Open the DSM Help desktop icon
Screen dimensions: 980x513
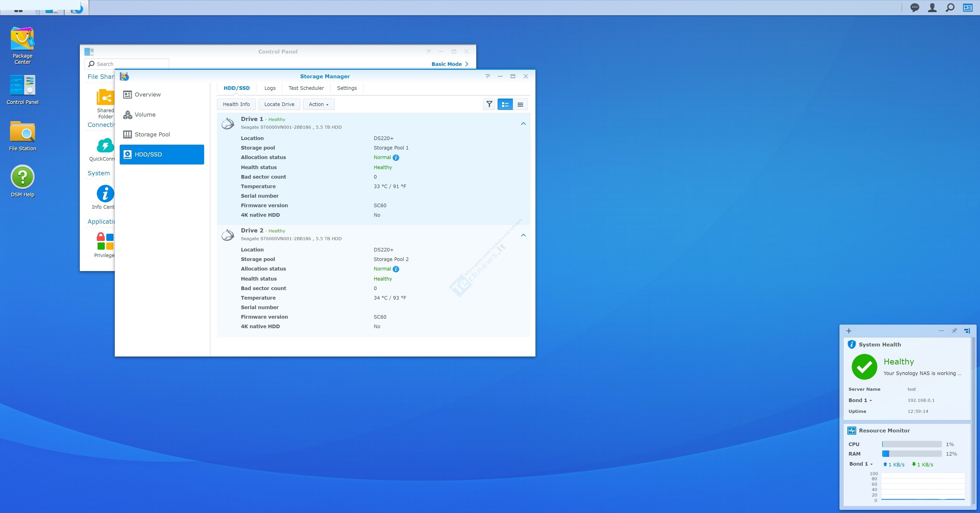22,181
